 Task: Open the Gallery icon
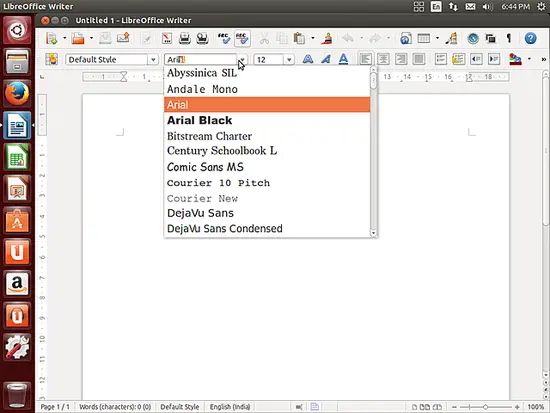491,38
